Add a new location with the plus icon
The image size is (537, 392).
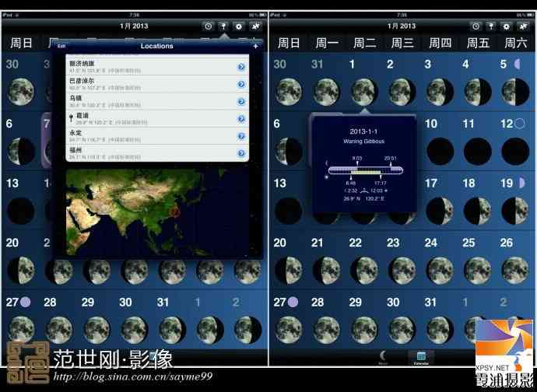coord(255,47)
